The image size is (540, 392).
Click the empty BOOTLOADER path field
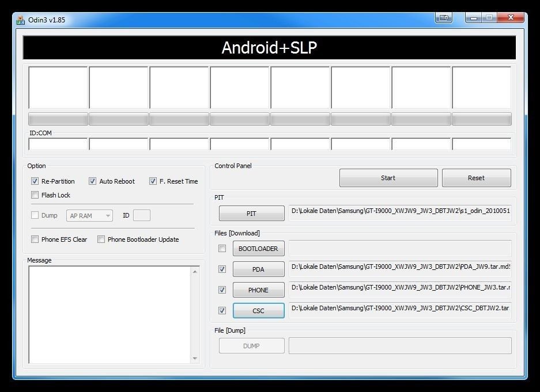point(400,248)
